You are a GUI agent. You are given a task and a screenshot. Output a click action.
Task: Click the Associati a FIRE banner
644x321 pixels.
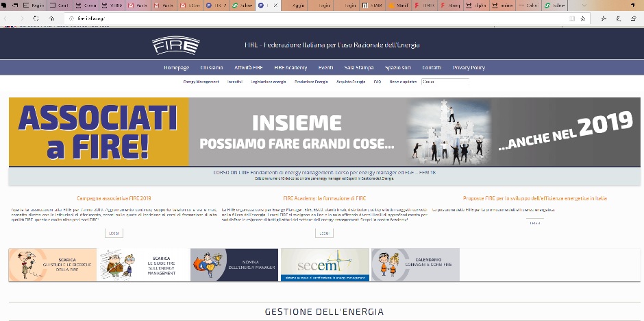pyautogui.click(x=325, y=132)
